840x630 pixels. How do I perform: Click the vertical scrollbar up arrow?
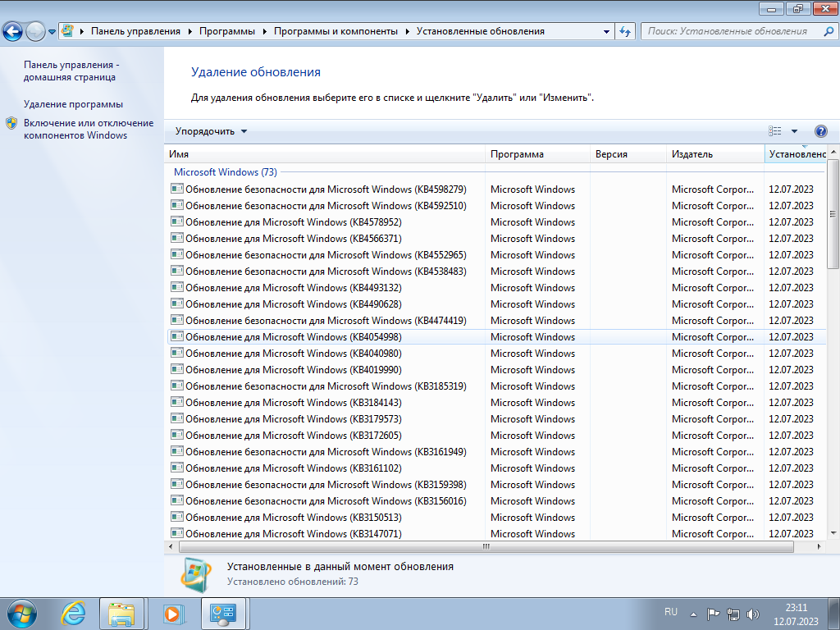click(x=833, y=153)
